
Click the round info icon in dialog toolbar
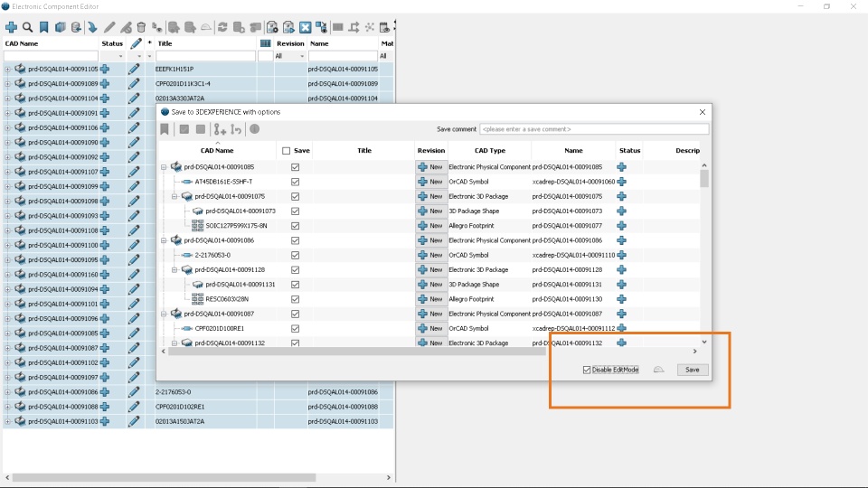[255, 129]
